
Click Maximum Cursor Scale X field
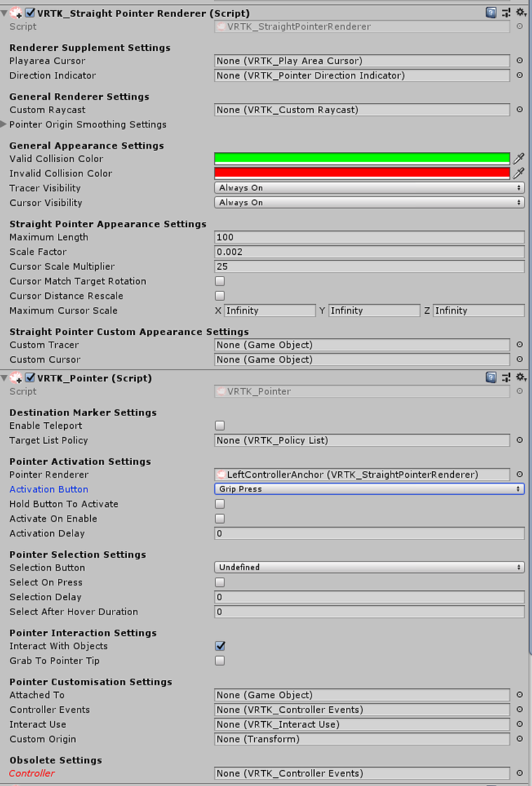pos(270,311)
